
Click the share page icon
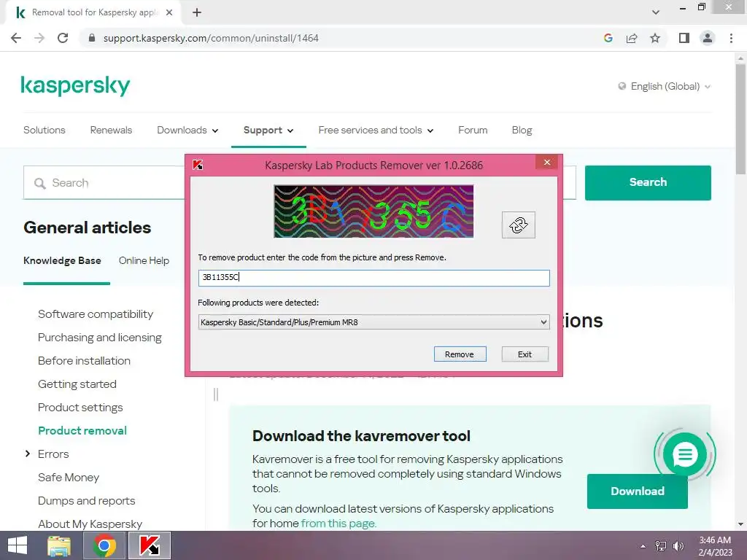[x=632, y=38]
